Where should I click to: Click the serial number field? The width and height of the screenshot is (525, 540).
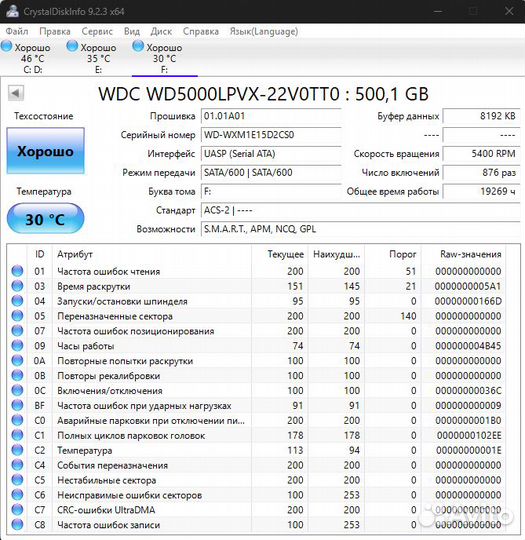click(x=271, y=135)
